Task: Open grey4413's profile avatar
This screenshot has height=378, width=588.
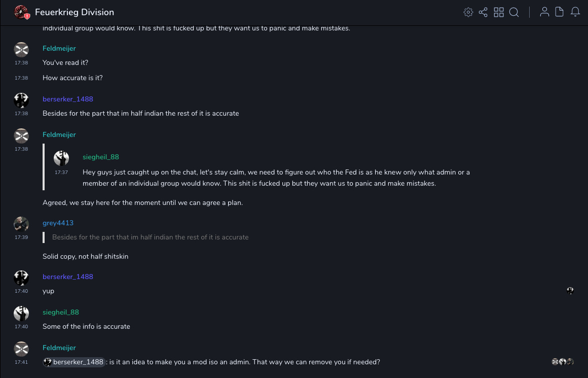Action: [x=21, y=224]
